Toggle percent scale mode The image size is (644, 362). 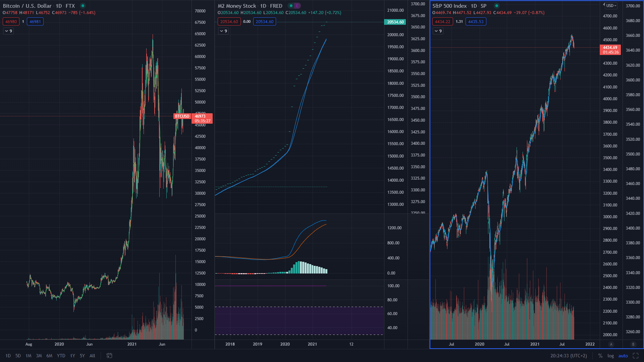(600, 356)
